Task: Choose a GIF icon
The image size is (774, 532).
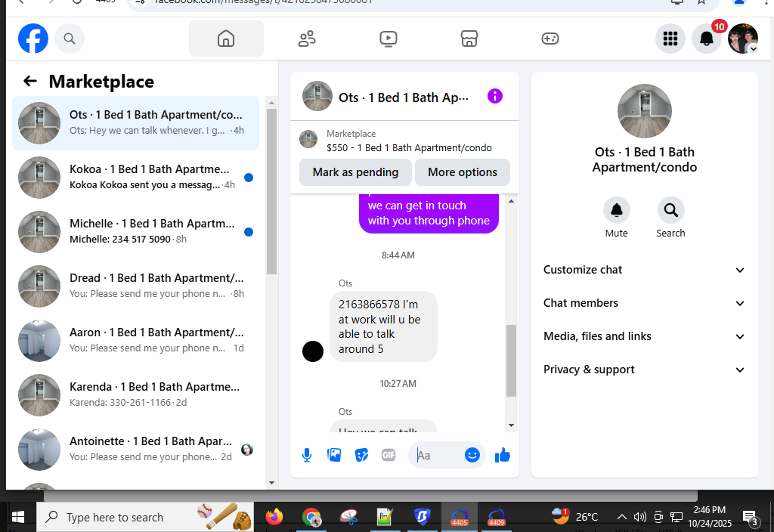Action: (x=389, y=455)
